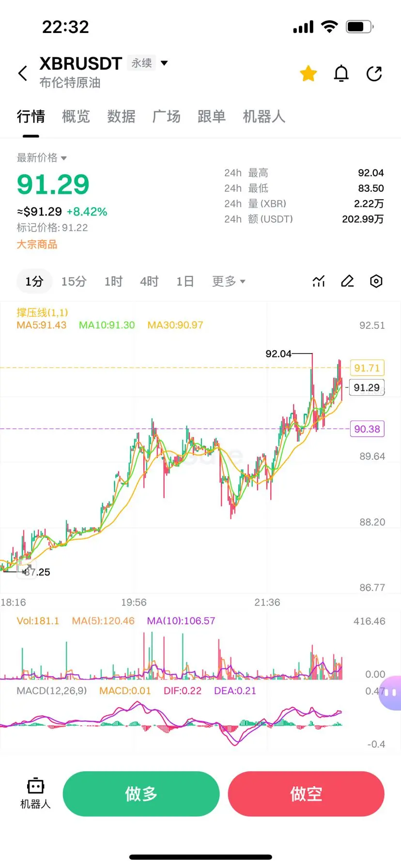Tap the MA30:90.97 indicator value
Screen dimensions: 401x868
point(175,325)
